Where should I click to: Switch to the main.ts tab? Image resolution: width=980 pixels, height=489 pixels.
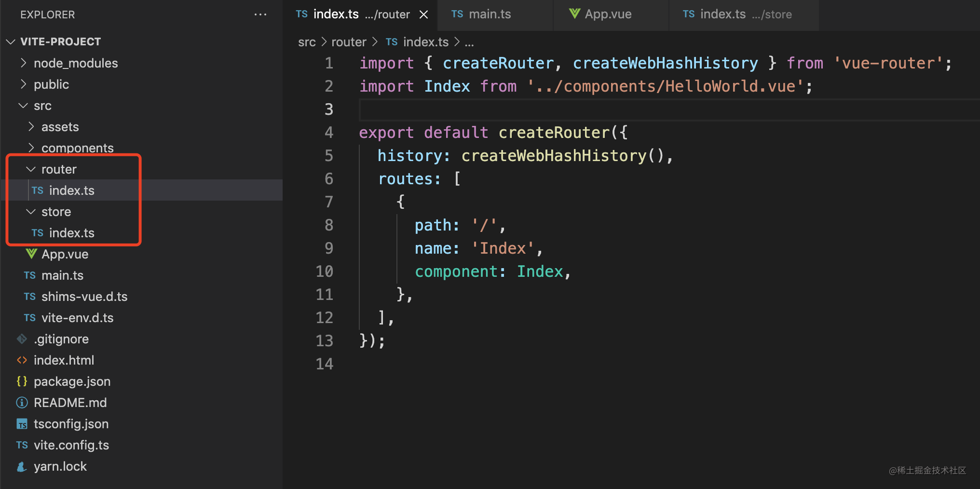pyautogui.click(x=490, y=14)
